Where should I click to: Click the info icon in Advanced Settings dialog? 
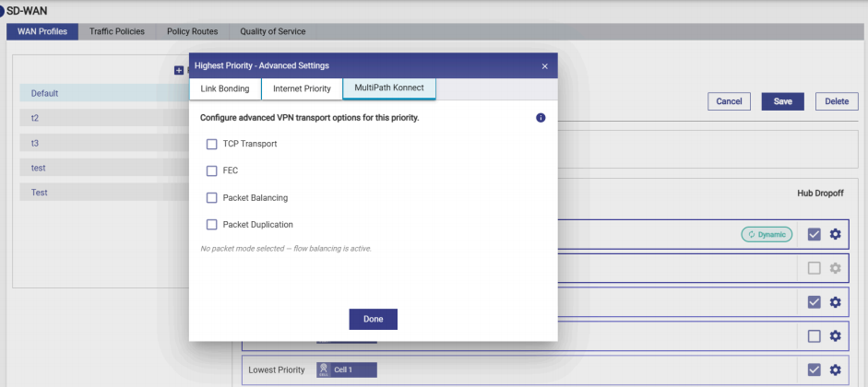[x=541, y=118]
